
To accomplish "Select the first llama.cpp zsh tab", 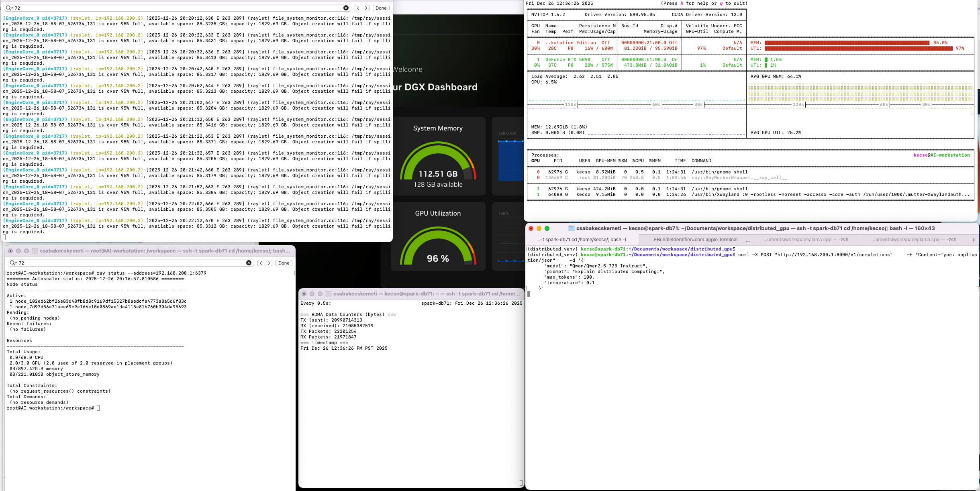I will point(806,240).
